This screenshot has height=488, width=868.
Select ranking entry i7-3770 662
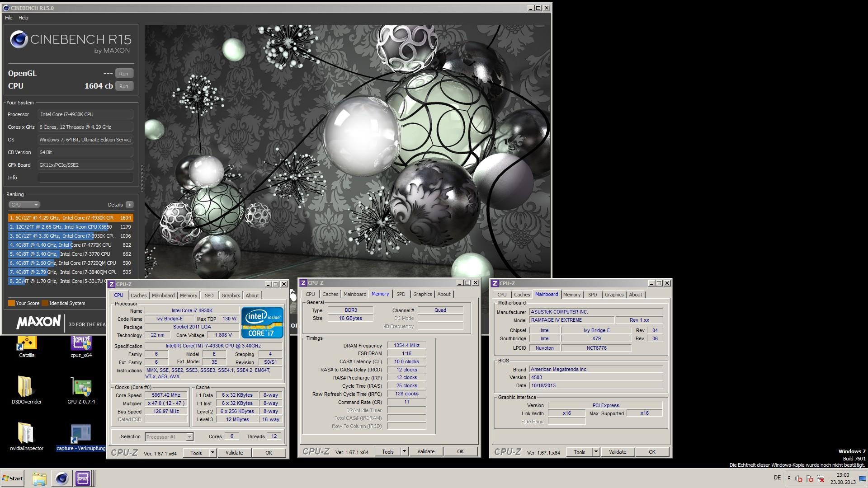pos(71,254)
